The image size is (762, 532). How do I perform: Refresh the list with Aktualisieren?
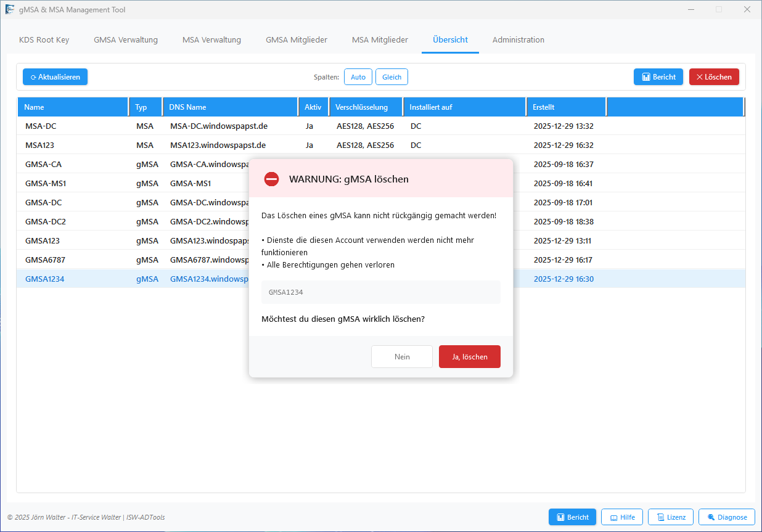coord(55,77)
